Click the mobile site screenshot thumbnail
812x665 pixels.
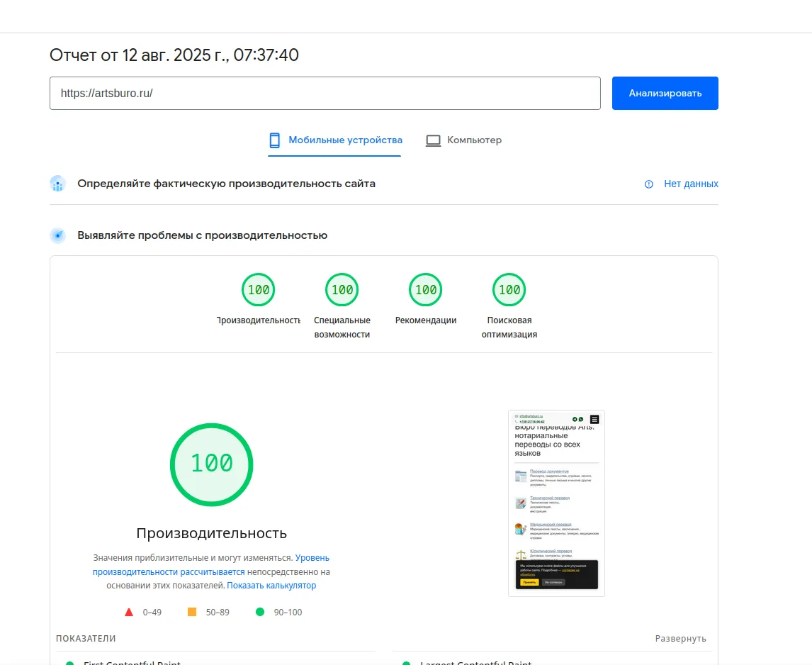coord(557,503)
